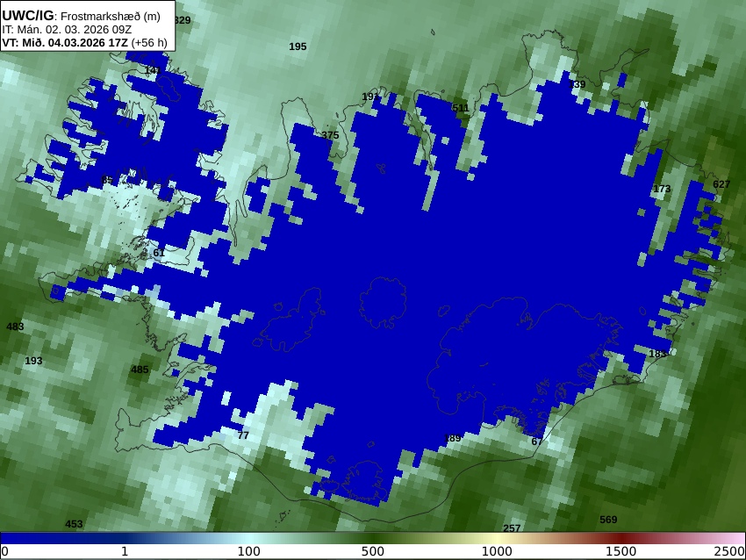Click the color scale label 1000
The image size is (746, 560).
point(497,552)
